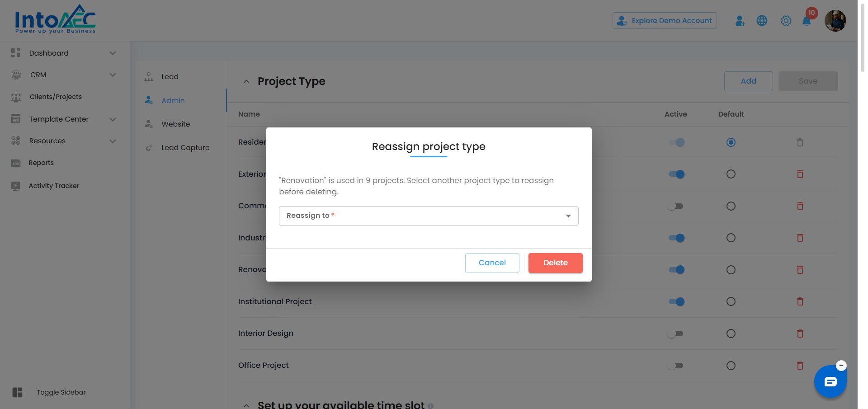Click Explore Demo Account button
Viewport: 868px width, 409px height.
(665, 21)
